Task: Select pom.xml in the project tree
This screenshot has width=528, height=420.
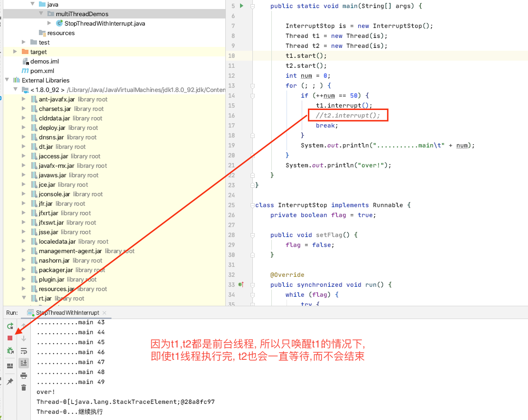Action: [42, 71]
